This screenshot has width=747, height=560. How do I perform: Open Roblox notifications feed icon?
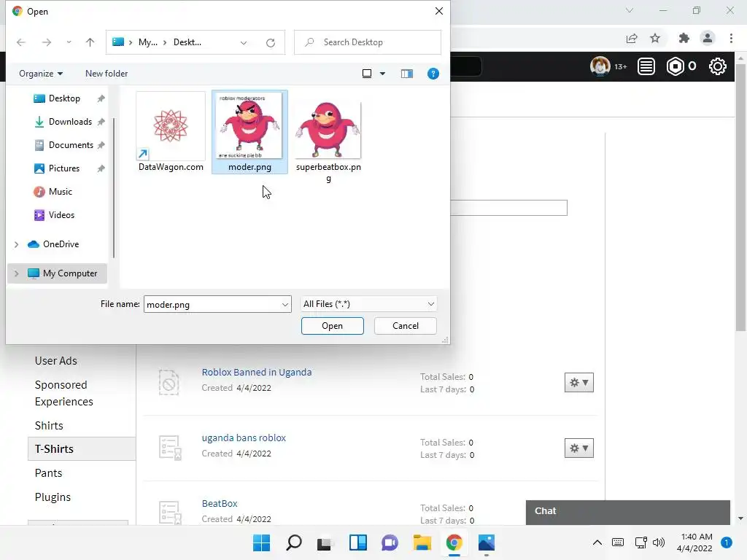[646, 66]
